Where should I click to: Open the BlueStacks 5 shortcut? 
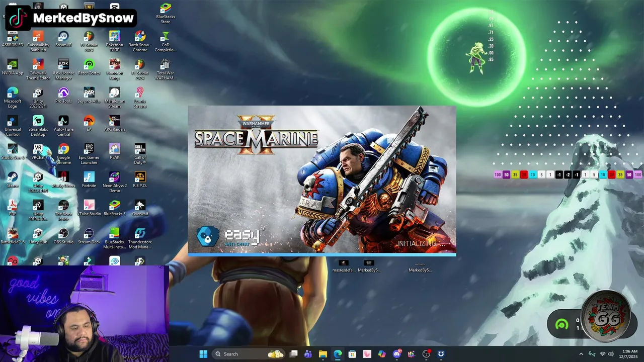coord(115,208)
